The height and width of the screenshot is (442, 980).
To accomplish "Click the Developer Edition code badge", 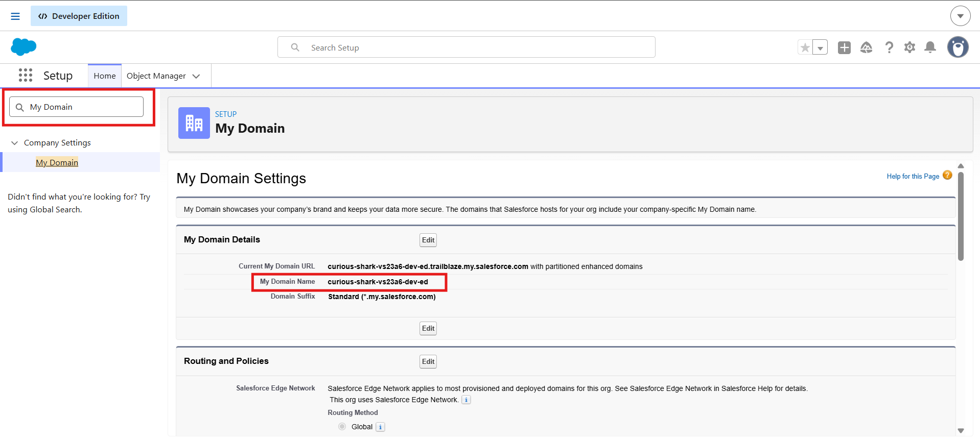I will (x=79, y=16).
